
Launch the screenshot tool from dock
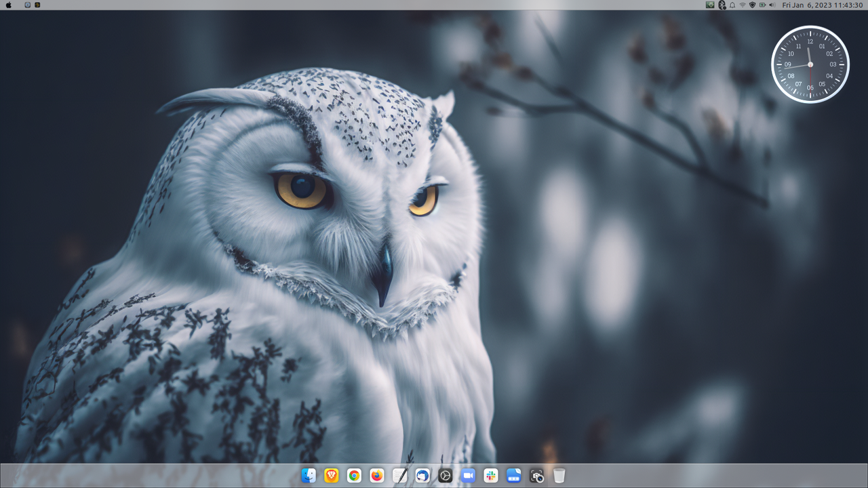[x=536, y=476]
